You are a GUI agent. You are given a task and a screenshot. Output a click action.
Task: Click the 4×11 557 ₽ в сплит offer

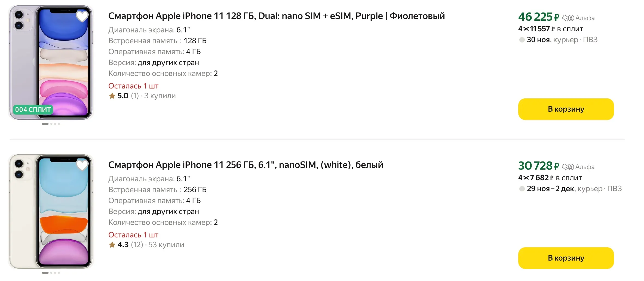[550, 29]
